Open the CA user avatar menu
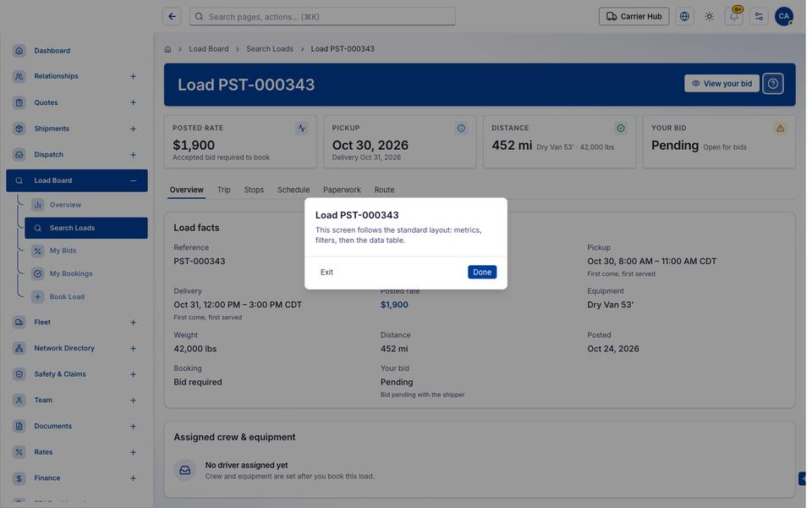This screenshot has height=508, width=812. [783, 17]
